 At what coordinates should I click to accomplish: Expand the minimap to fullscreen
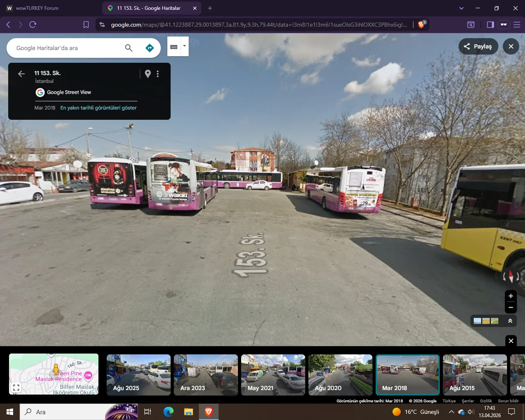[16, 387]
